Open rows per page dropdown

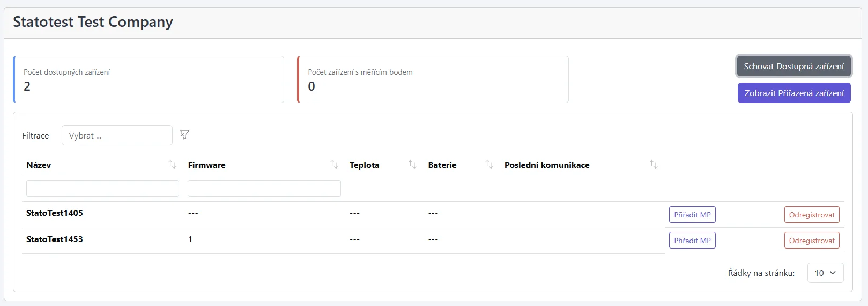(x=825, y=273)
